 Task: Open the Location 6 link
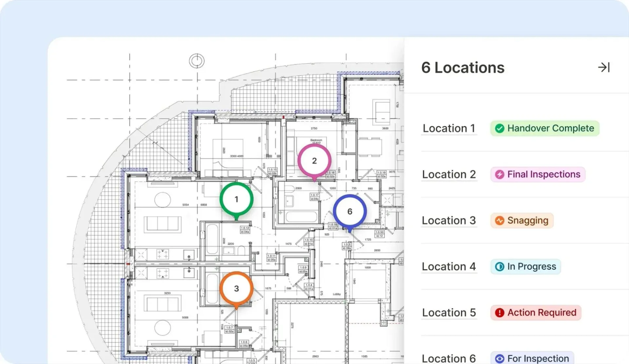point(448,358)
